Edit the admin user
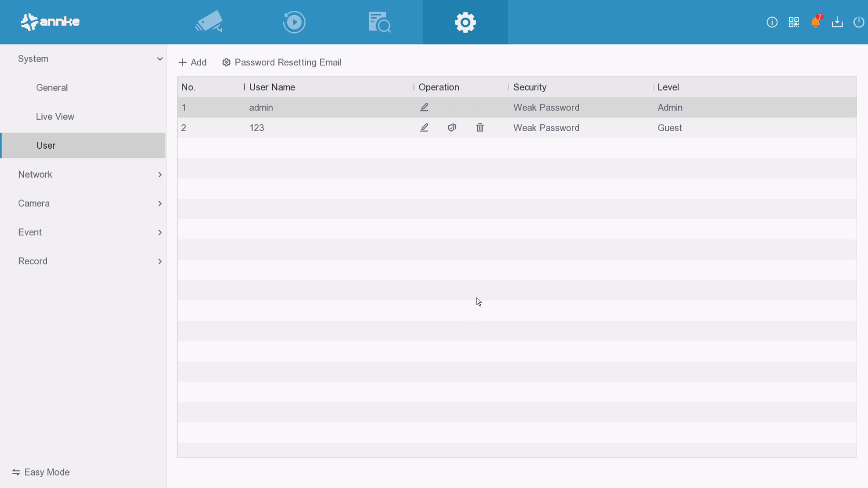Screen dimensions: 868x488 point(424,107)
